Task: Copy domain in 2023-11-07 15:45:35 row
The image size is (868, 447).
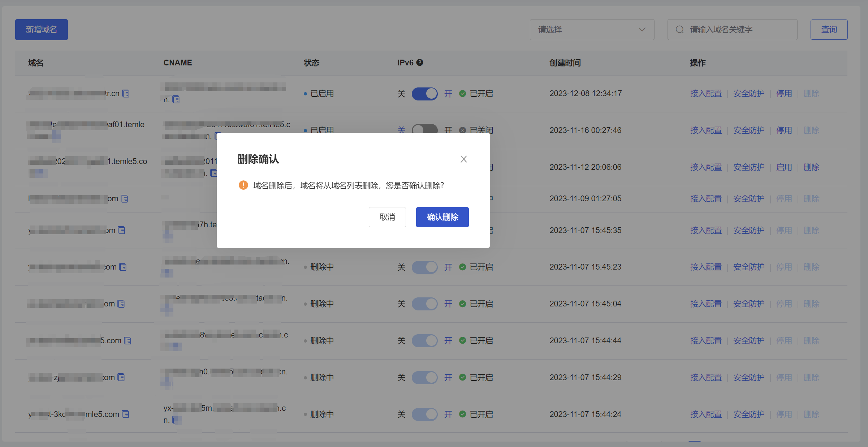Action: [x=121, y=230]
